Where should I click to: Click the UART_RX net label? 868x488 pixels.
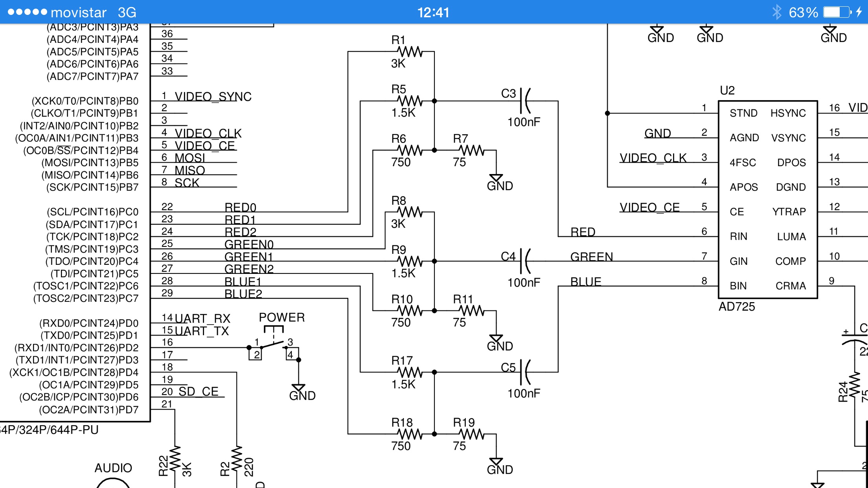(202, 318)
